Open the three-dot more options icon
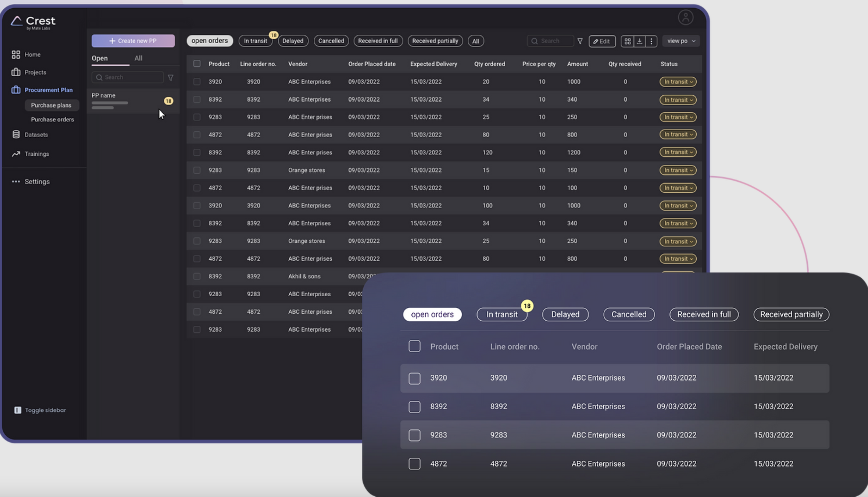The image size is (868, 497). point(651,41)
